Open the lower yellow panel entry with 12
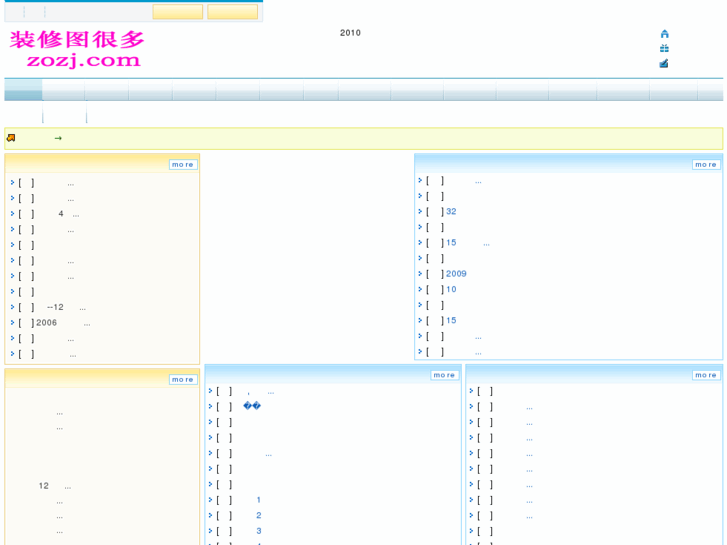The width and height of the screenshot is (727, 545). point(55,486)
